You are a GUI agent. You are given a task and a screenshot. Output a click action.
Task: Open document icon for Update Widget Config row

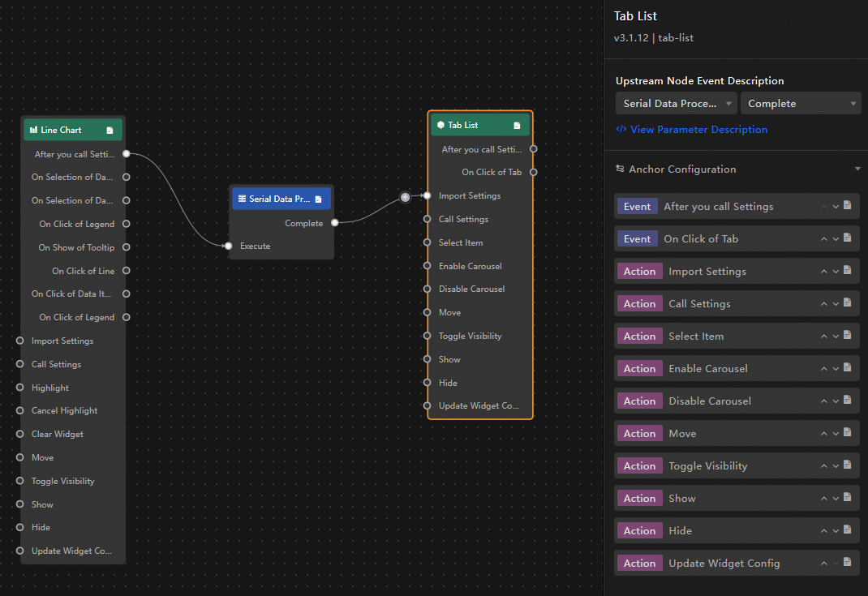(848, 562)
